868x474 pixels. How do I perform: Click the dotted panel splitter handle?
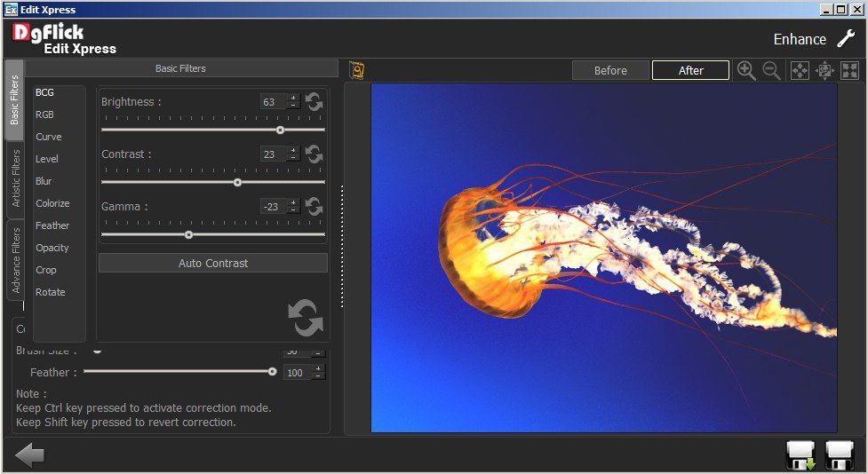(342, 246)
